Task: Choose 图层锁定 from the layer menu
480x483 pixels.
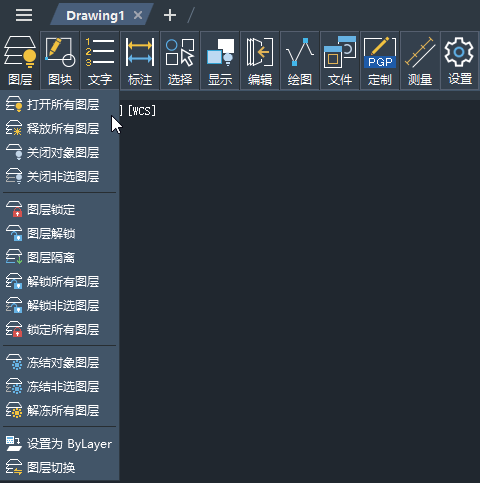Action: tap(59, 210)
